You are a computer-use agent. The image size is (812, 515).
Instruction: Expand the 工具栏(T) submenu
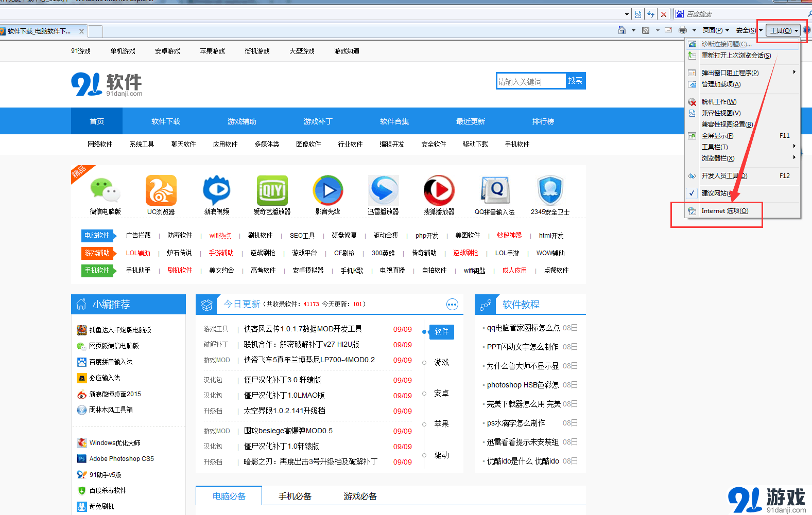click(x=742, y=147)
